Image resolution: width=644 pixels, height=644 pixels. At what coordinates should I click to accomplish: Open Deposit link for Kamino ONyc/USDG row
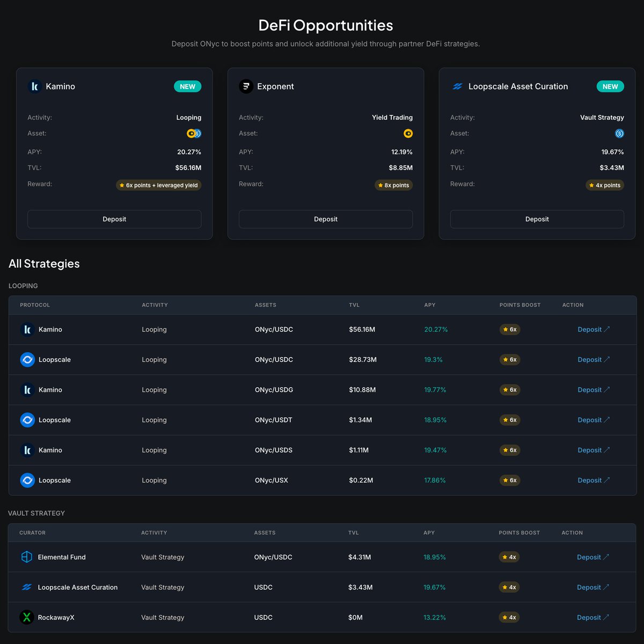coord(594,390)
